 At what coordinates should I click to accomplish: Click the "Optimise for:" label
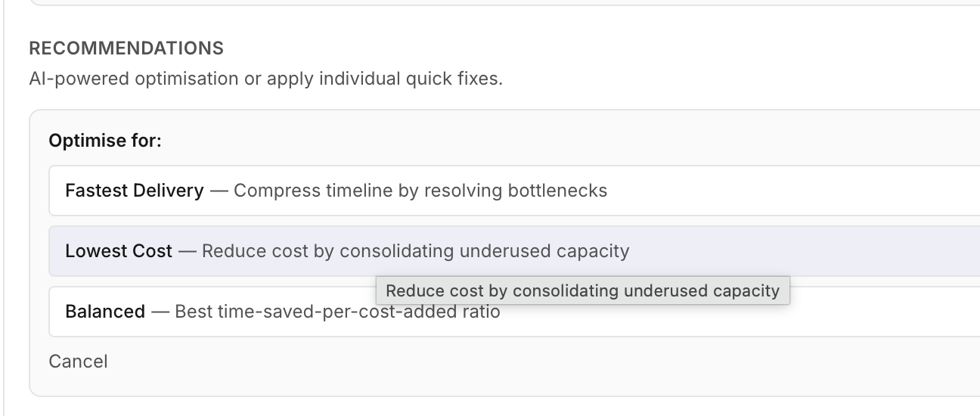105,141
